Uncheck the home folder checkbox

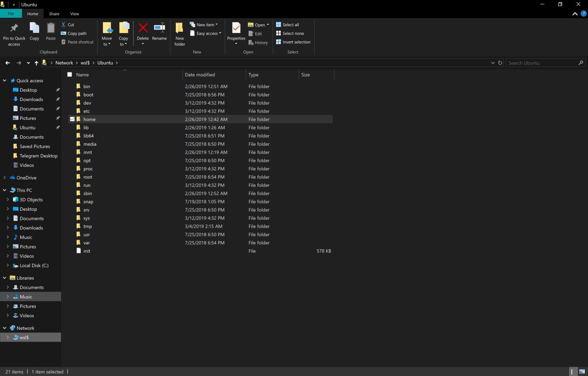click(x=72, y=119)
